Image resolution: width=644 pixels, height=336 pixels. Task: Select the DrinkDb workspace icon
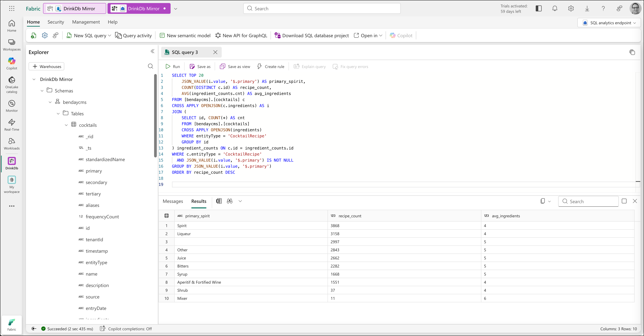pos(12,163)
